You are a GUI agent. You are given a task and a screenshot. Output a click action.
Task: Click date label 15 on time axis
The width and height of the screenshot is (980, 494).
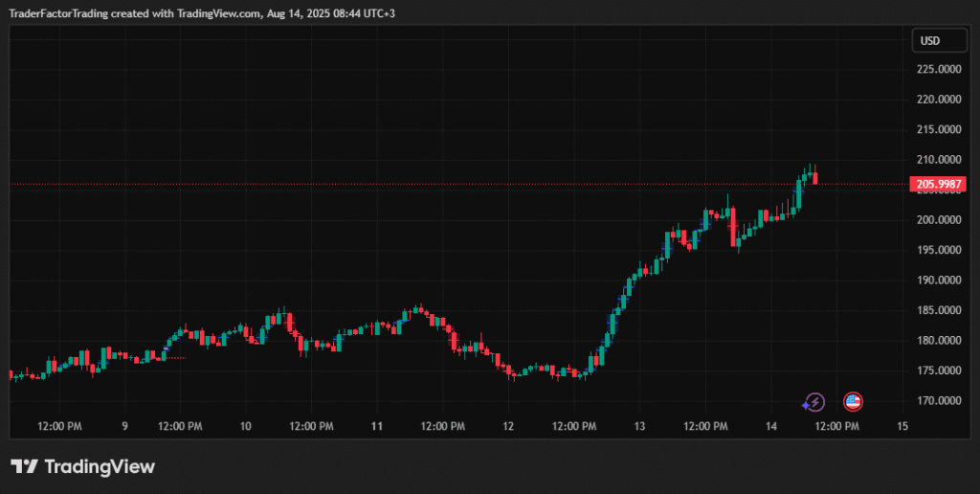coord(902,426)
